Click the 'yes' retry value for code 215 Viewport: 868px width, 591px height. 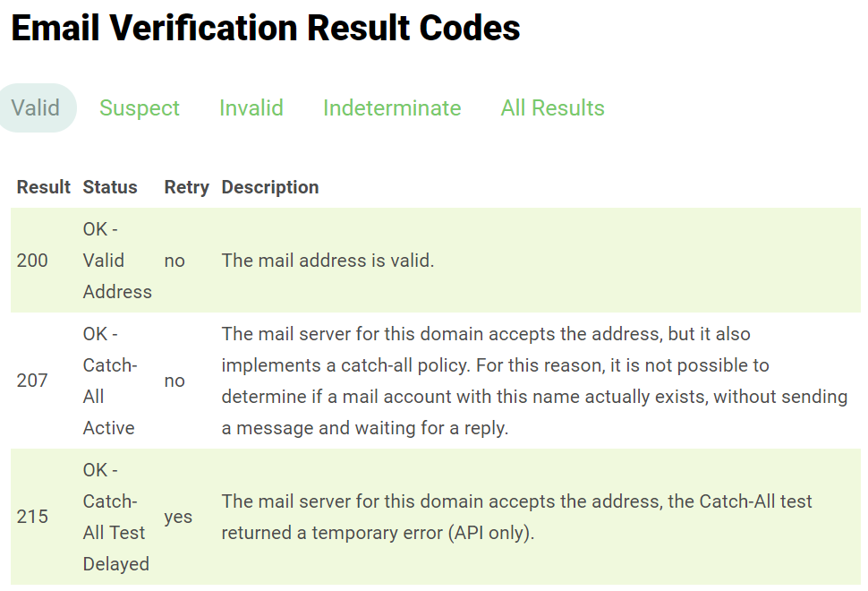pyautogui.click(x=178, y=517)
